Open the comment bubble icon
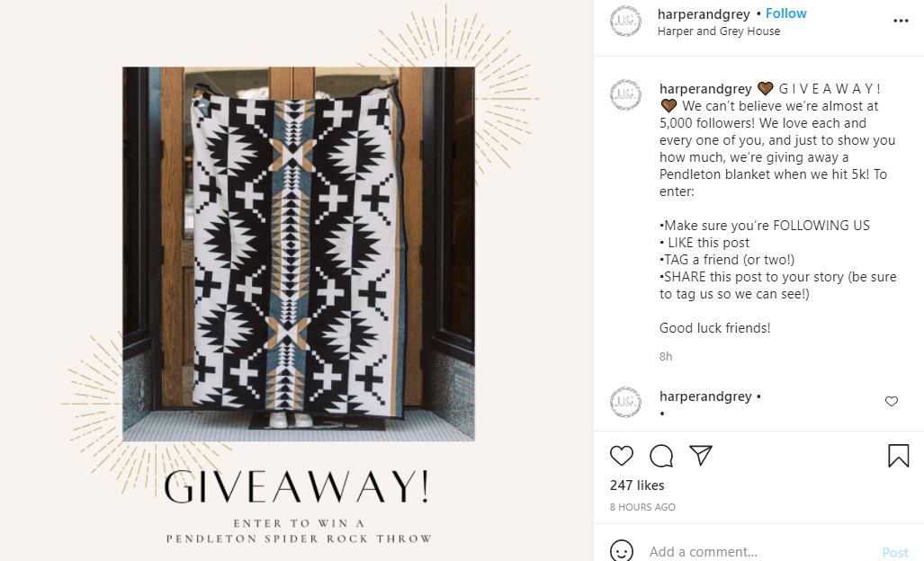This screenshot has width=924, height=561. [x=661, y=456]
